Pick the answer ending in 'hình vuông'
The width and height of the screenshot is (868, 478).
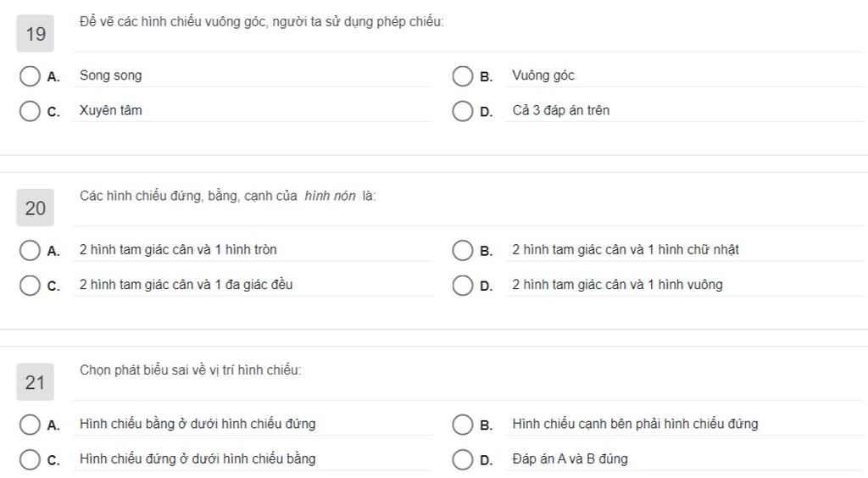click(462, 285)
